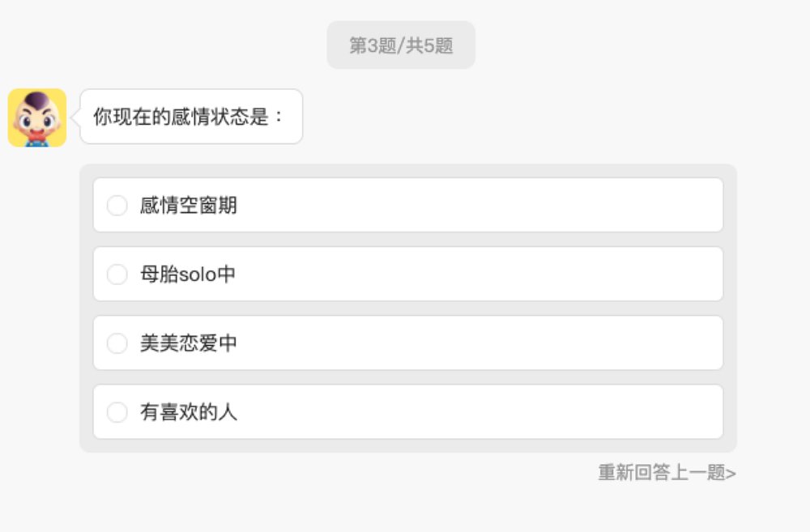The image size is (810, 532).
Task: Click blank area of 有喜欢的人 option card
Action: (486, 412)
